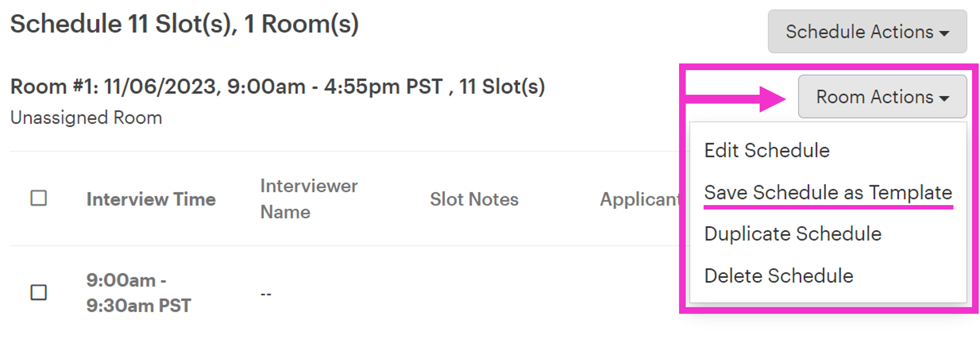Click the Applicant column header
Viewport: 980px width, 339px height.
tap(640, 199)
